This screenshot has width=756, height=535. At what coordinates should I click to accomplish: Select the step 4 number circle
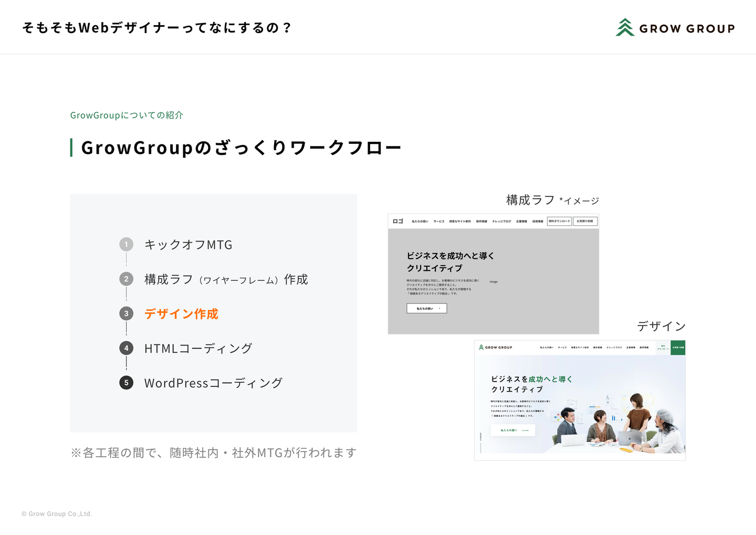point(126,348)
